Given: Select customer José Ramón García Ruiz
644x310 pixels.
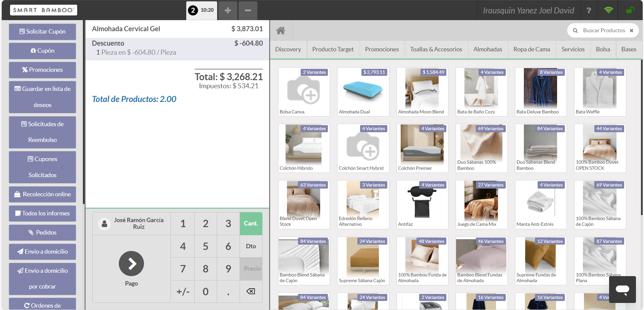Looking at the screenshot, I should pyautogui.click(x=132, y=223).
